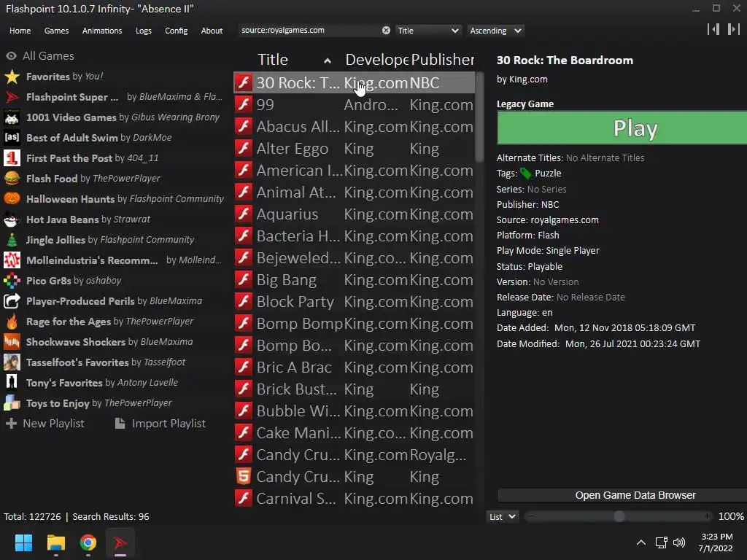Click Open Game Data Browser button
The height and width of the screenshot is (560, 747).
(622, 495)
